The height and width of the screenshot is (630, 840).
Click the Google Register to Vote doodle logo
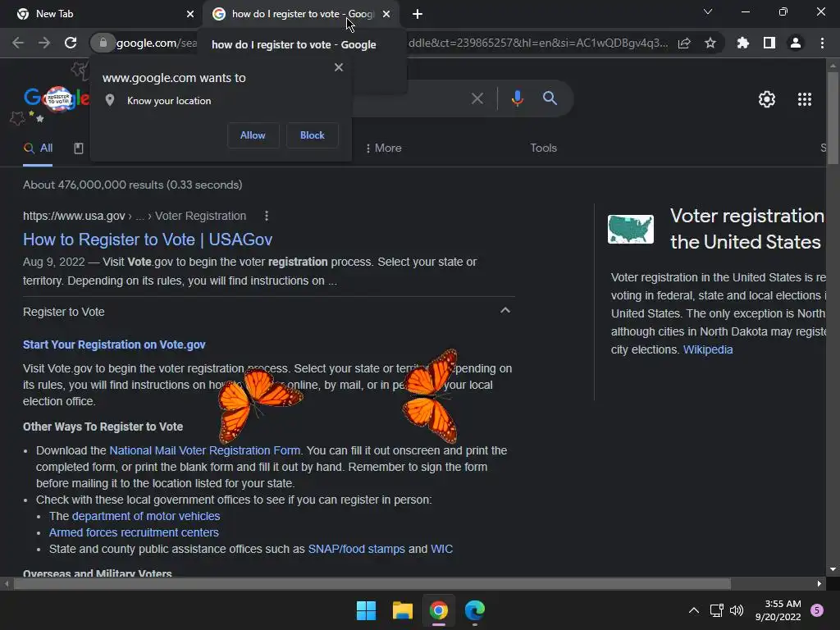tap(57, 98)
